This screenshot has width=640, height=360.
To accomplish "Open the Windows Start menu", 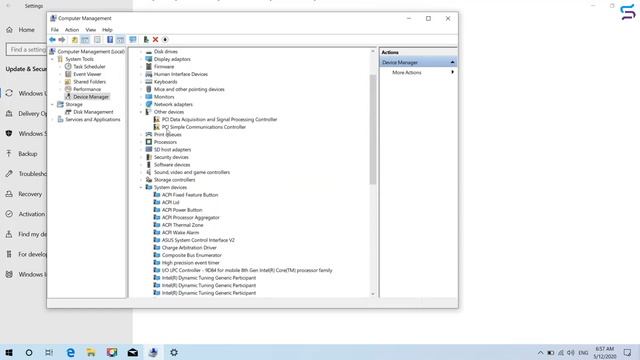I will click(x=9, y=352).
